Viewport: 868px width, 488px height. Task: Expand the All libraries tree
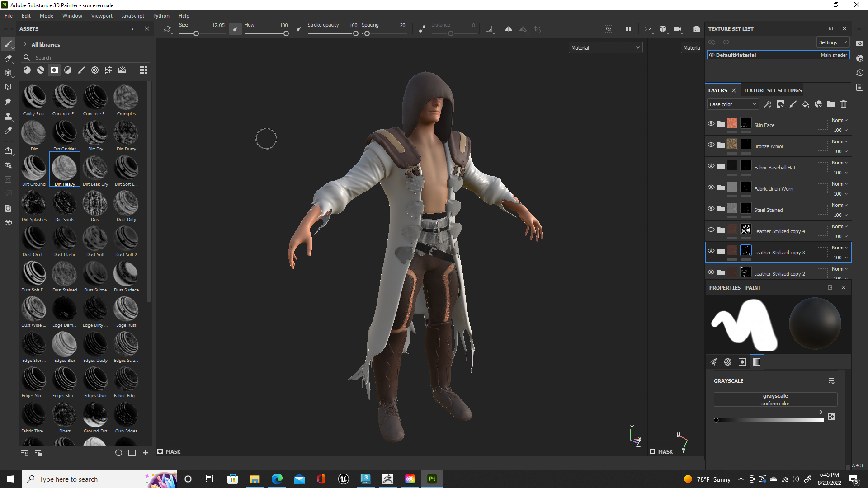tap(25, 45)
